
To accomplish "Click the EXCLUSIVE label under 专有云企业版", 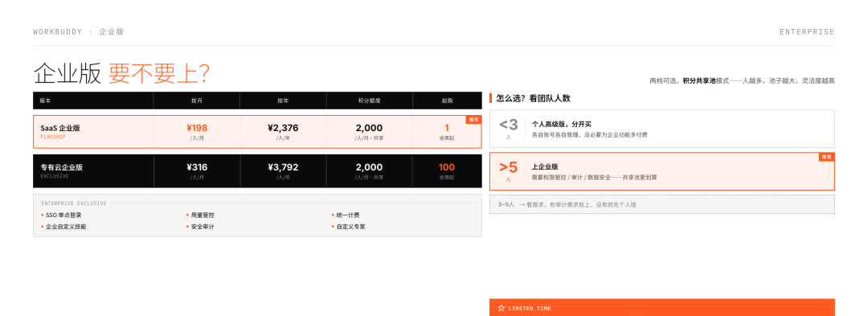I will tap(55, 176).
